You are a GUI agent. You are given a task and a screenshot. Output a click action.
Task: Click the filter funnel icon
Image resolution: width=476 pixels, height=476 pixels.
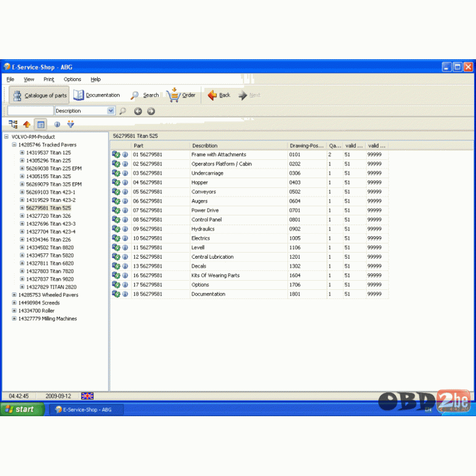[x=71, y=124]
